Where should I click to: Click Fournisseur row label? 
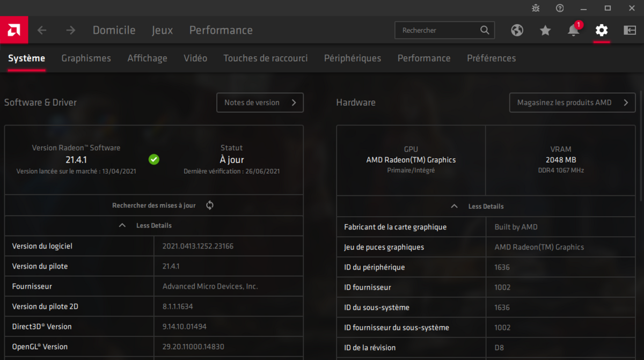point(32,286)
